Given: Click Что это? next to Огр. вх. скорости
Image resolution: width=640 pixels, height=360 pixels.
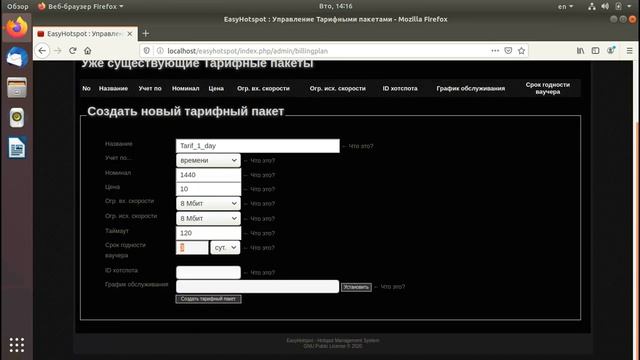Looking at the screenshot, I should (x=262, y=203).
